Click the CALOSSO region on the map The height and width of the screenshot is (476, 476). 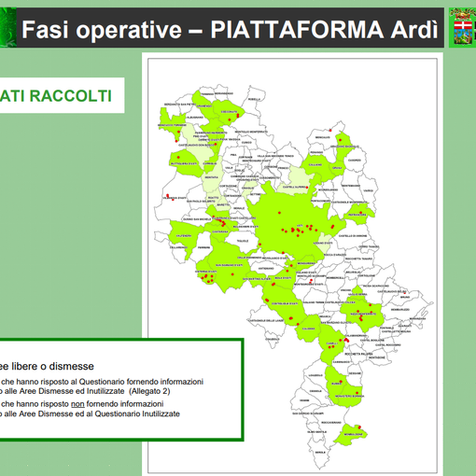tap(309, 329)
